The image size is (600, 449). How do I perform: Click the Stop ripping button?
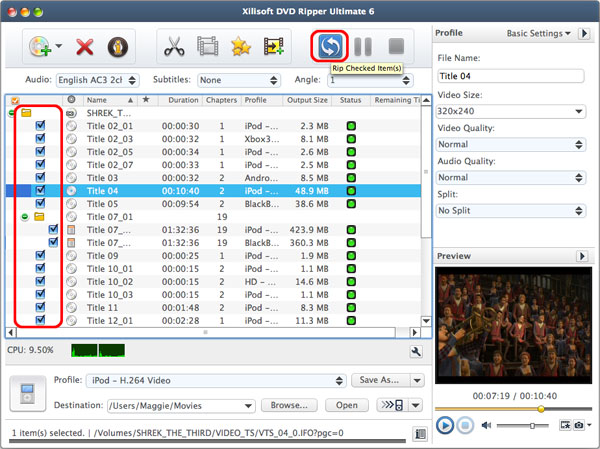click(396, 46)
